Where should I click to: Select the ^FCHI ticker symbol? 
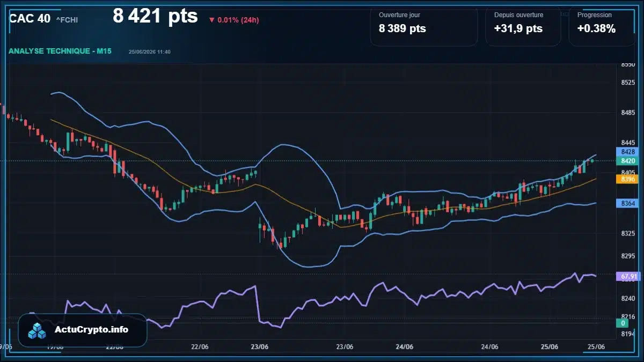pos(67,20)
